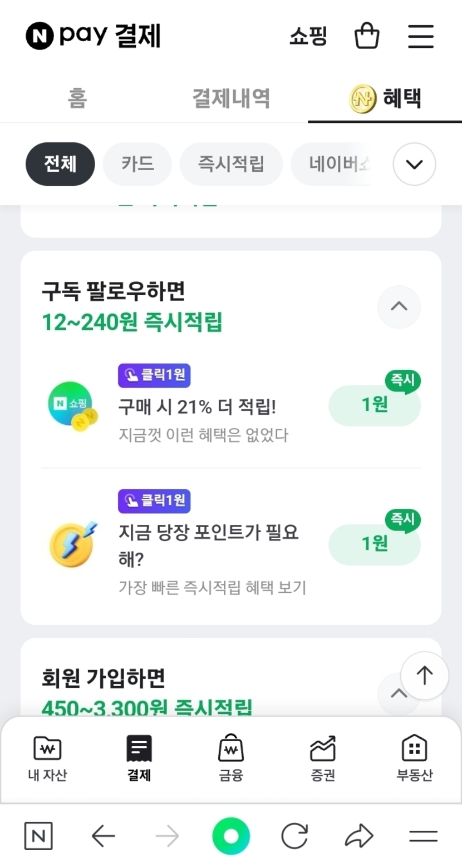Viewport: 462px width, 868px height.
Task: Select the 즉시적립 filter chip
Action: coord(231,164)
